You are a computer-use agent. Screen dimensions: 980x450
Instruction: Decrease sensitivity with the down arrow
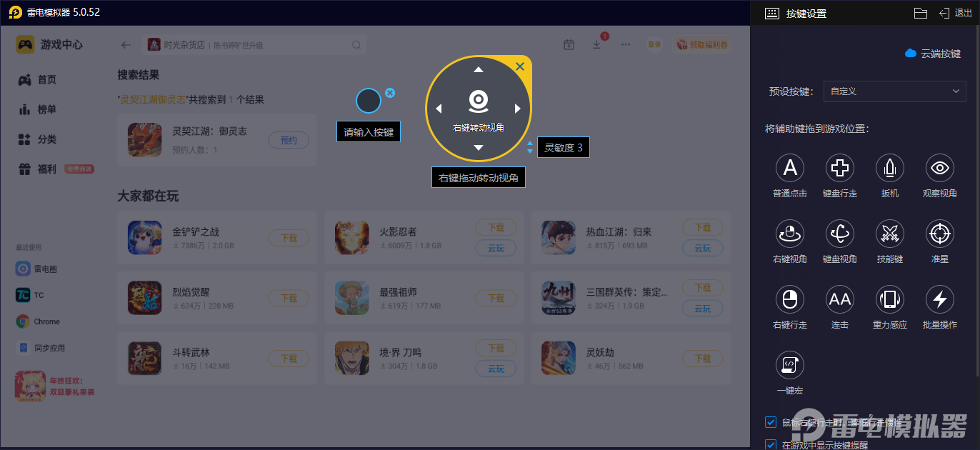click(x=530, y=151)
